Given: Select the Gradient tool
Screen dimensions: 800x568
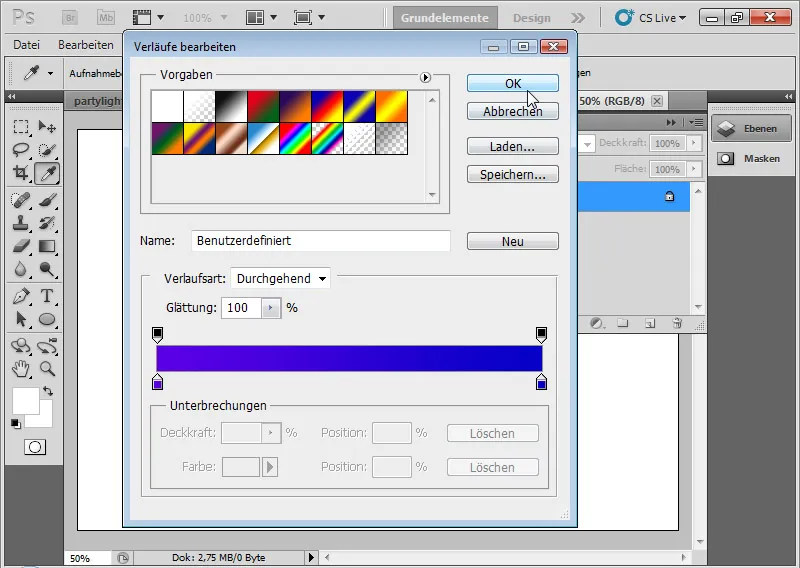Looking at the screenshot, I should pos(47,246).
